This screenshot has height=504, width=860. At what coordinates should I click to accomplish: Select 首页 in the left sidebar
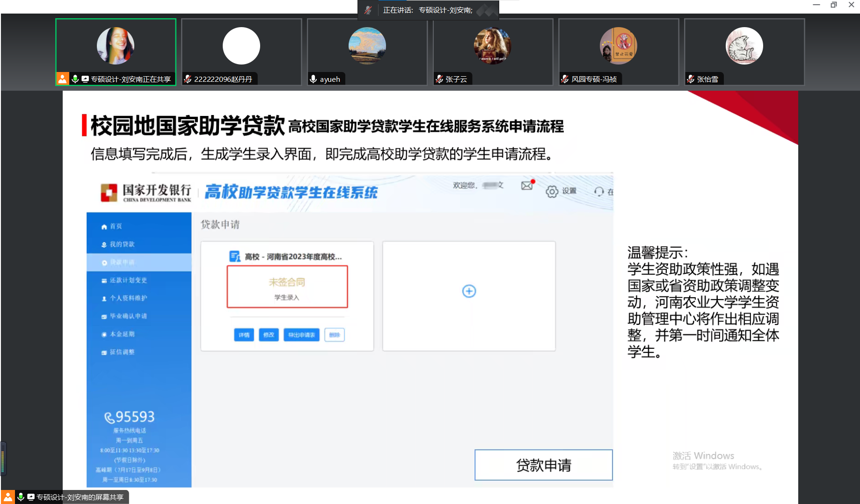click(x=116, y=226)
